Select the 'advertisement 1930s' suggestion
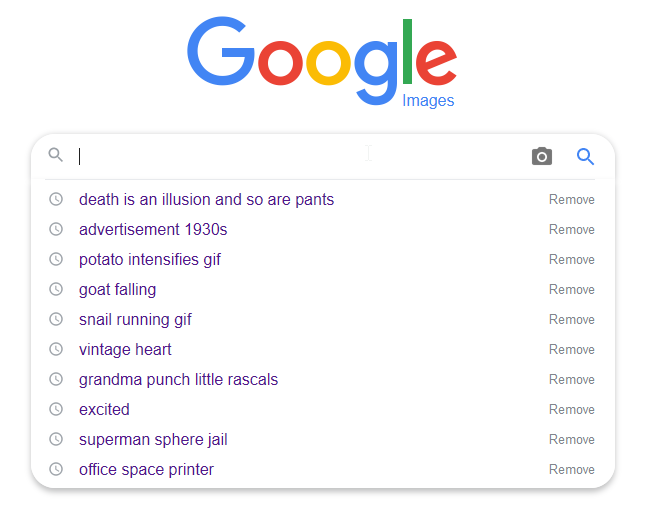Viewport: 665px width, 508px height. click(x=153, y=229)
